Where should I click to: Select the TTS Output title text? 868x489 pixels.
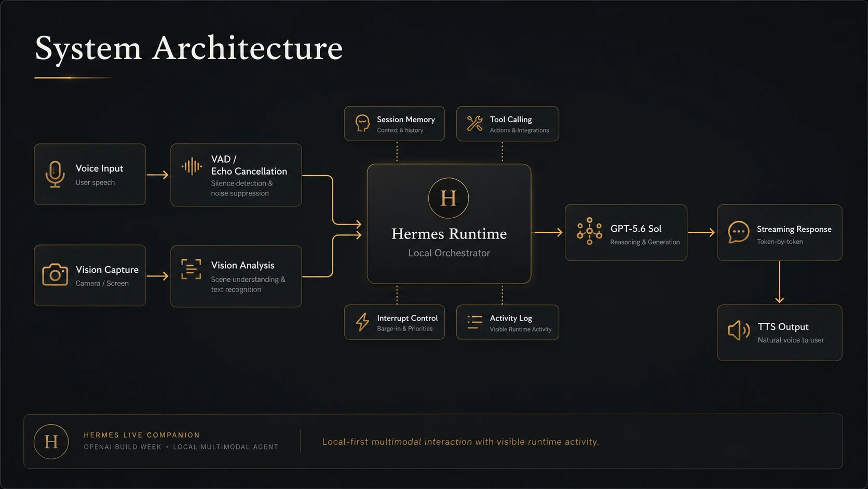click(783, 327)
